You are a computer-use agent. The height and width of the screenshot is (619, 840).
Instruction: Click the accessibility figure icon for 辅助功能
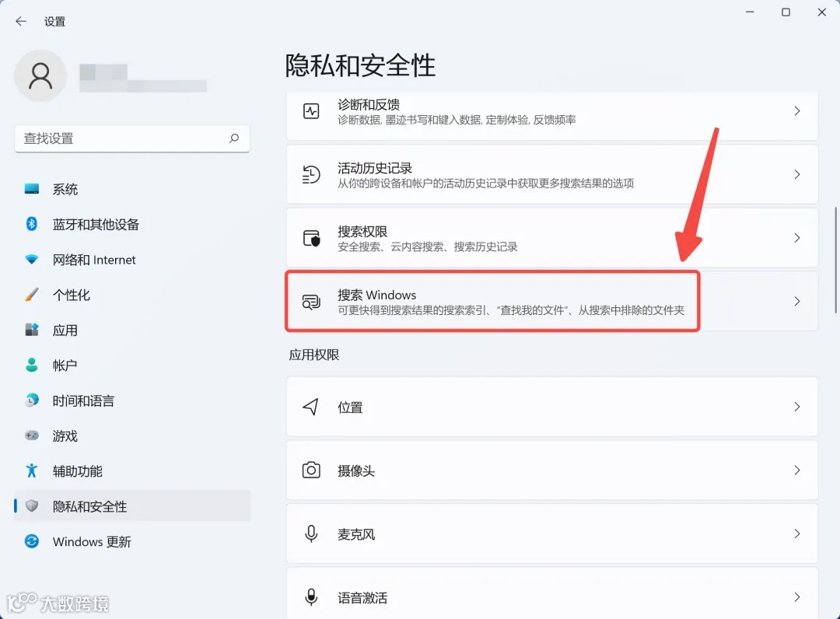pyautogui.click(x=32, y=470)
